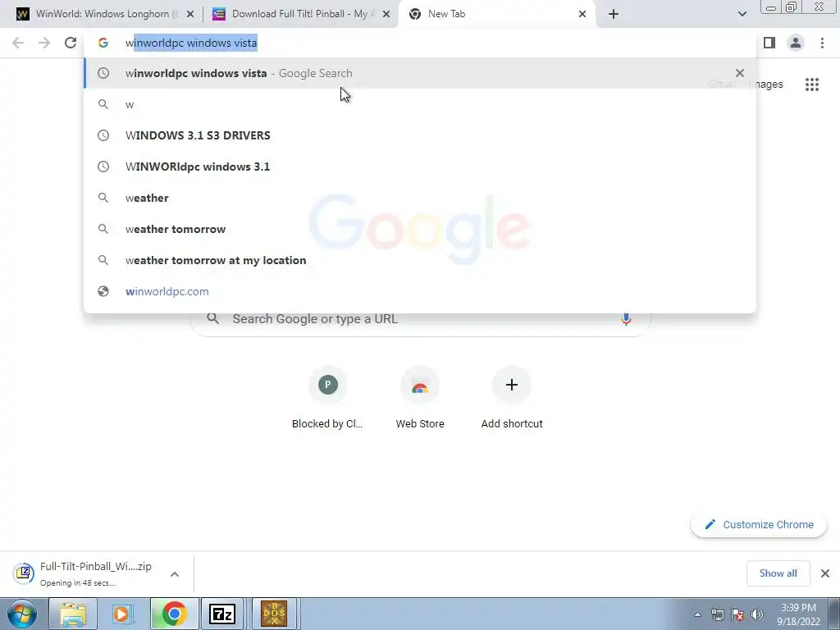Click Add shortcut button
The width and height of the screenshot is (840, 630).
click(512, 398)
